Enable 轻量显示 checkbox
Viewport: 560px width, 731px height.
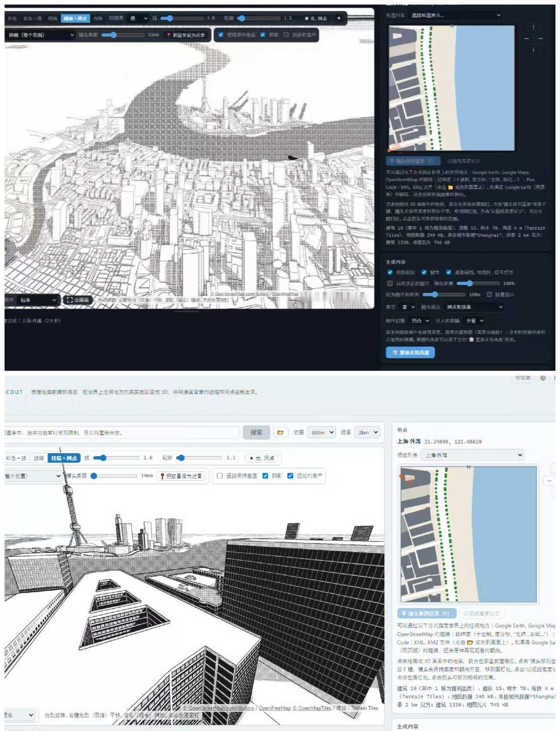(490, 294)
